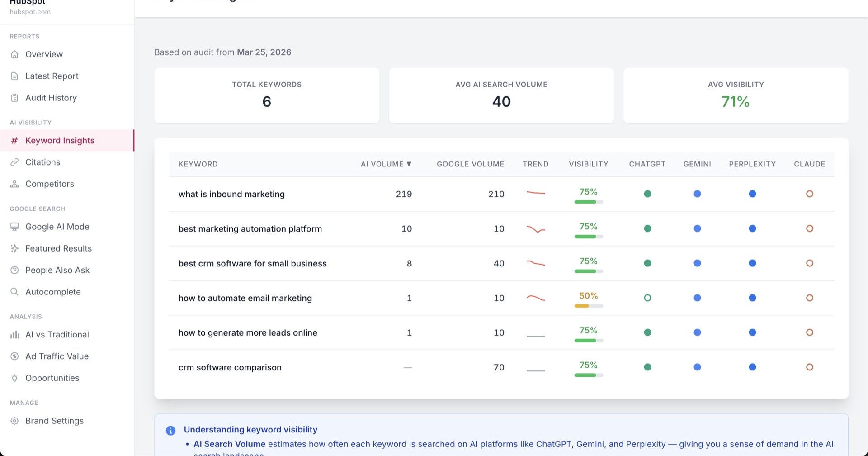
Task: Click the AI vs Traditional bar chart icon
Action: tap(14, 335)
